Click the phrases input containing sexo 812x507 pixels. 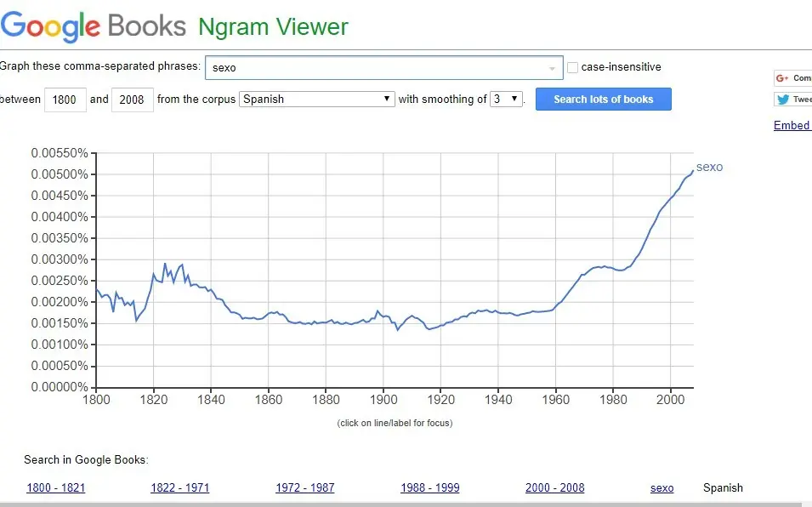pyautogui.click(x=374, y=68)
